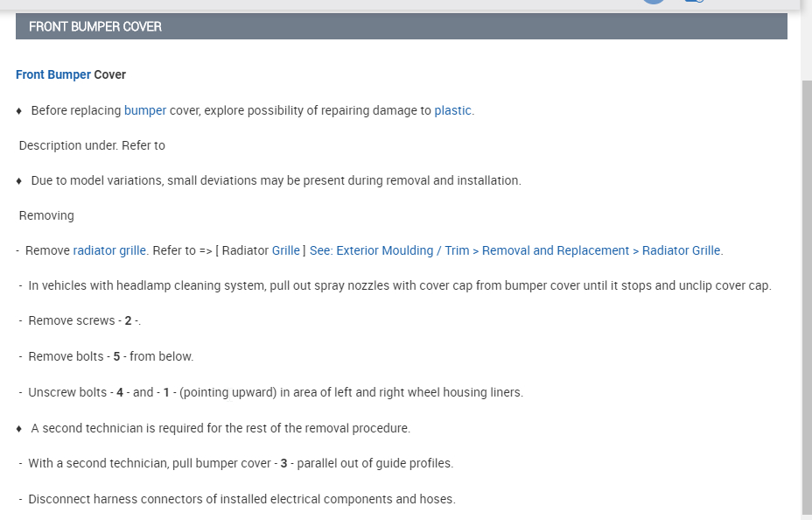Click the 'Removing' section label
The height and width of the screenshot is (520, 812).
(x=46, y=215)
